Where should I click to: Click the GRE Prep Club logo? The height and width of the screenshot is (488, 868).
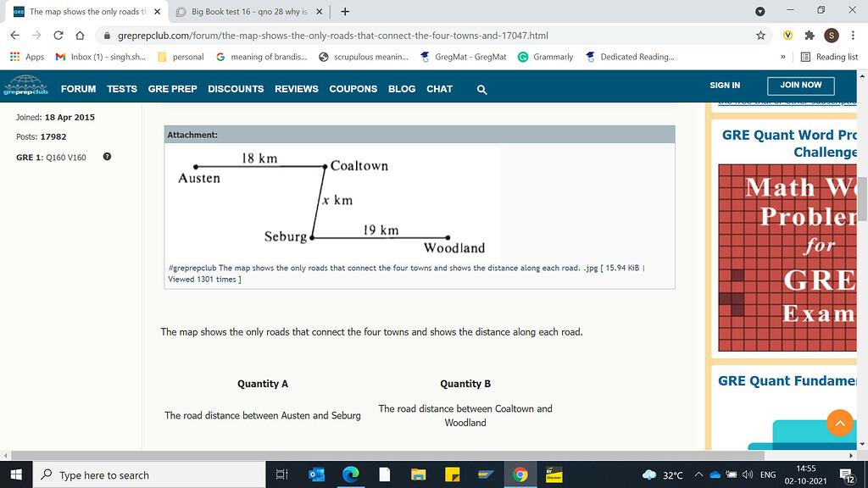25,86
